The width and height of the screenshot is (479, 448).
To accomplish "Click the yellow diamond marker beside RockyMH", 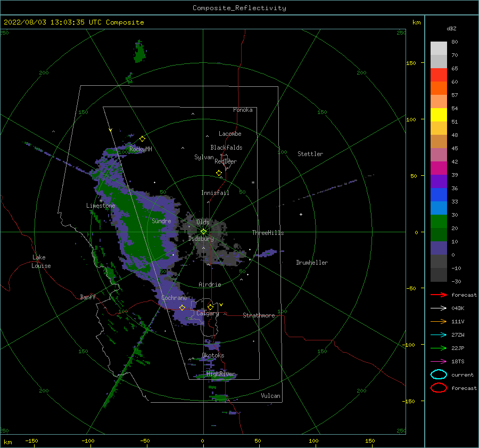I will (142, 139).
